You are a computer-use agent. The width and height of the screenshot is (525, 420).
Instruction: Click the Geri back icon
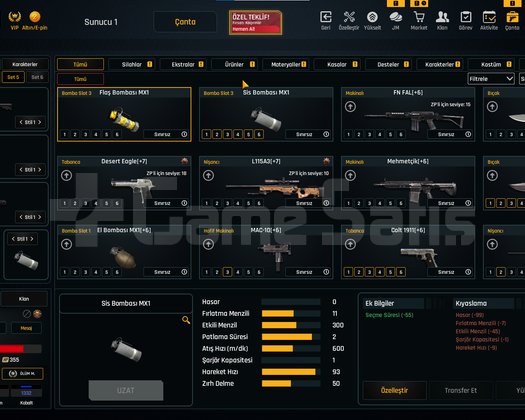pos(325,17)
